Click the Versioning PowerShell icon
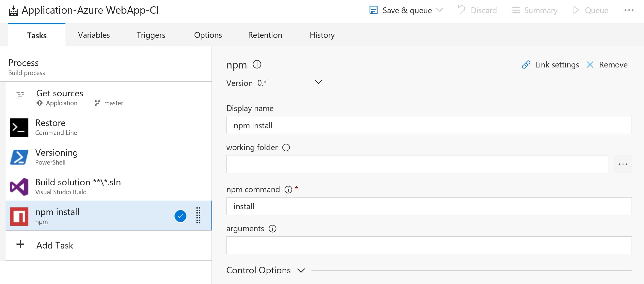644x284 pixels. [19, 157]
